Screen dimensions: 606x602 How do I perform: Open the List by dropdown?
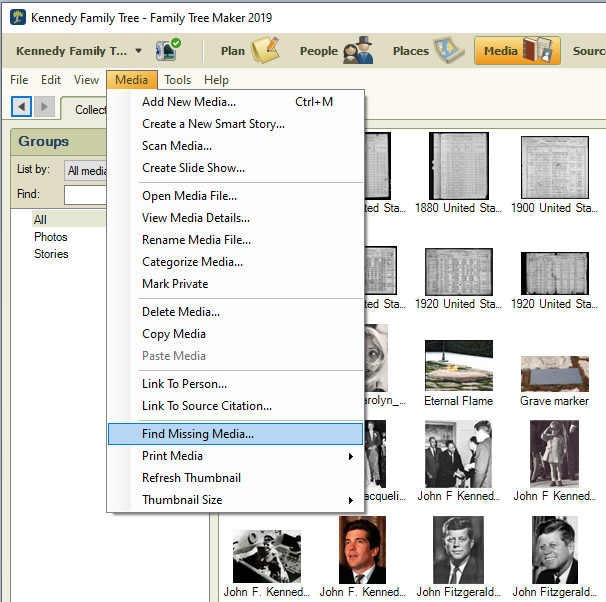pyautogui.click(x=86, y=171)
